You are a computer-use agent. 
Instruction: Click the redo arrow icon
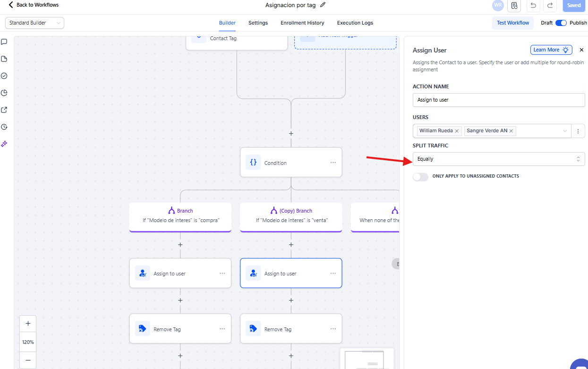[550, 6]
